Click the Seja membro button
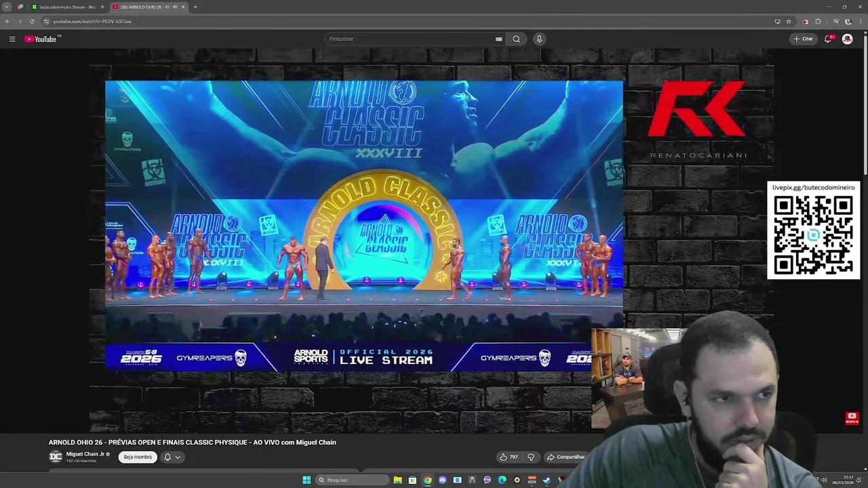868x488 pixels. [138, 457]
